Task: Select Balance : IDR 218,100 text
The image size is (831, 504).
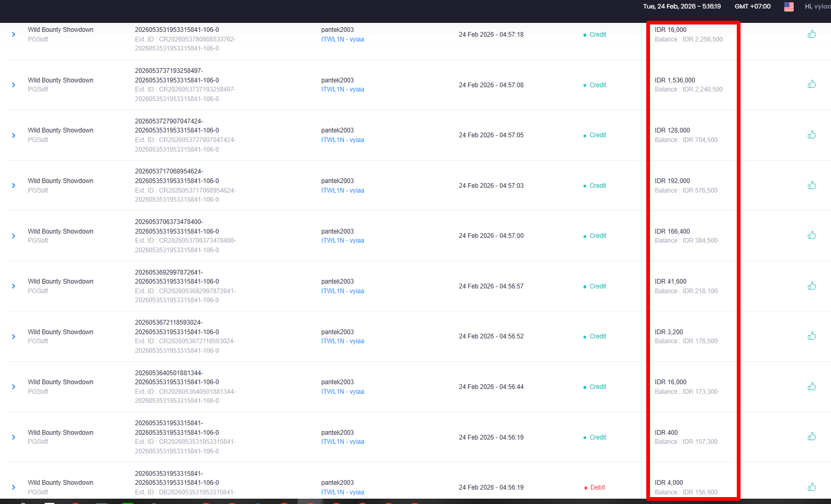Action: click(x=686, y=291)
